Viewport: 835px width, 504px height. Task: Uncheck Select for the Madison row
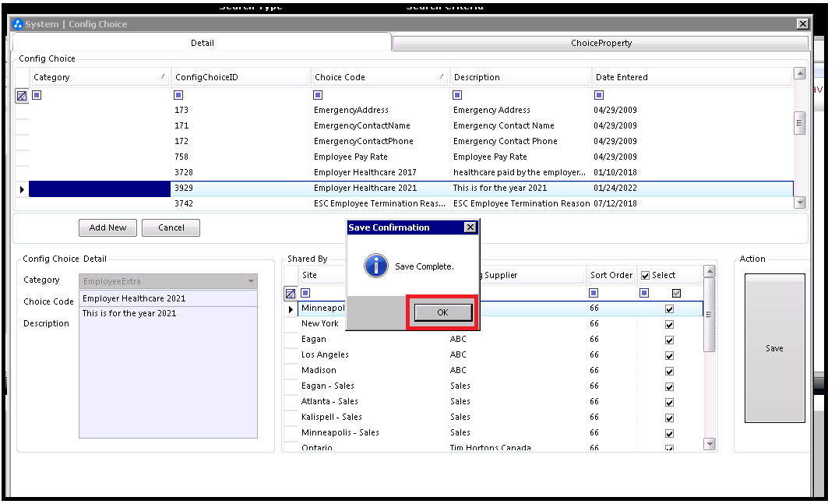pyautogui.click(x=669, y=372)
